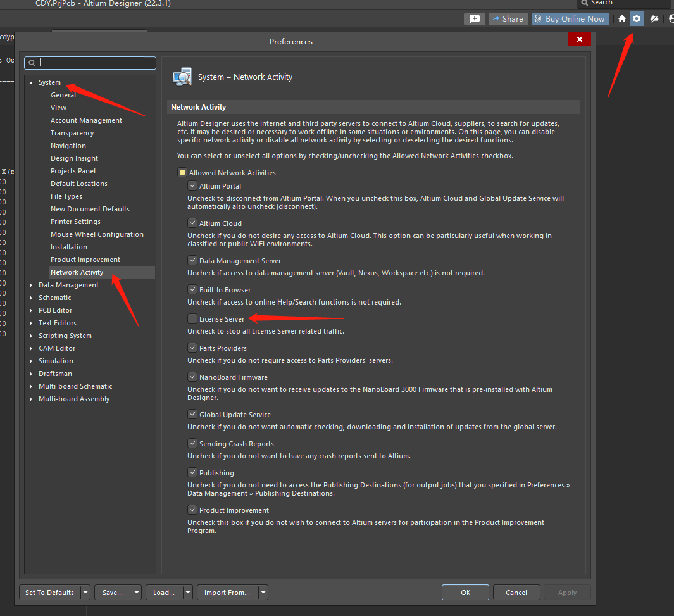Click the Set To Defaults button
This screenshot has width=674, height=616.
tap(50, 593)
